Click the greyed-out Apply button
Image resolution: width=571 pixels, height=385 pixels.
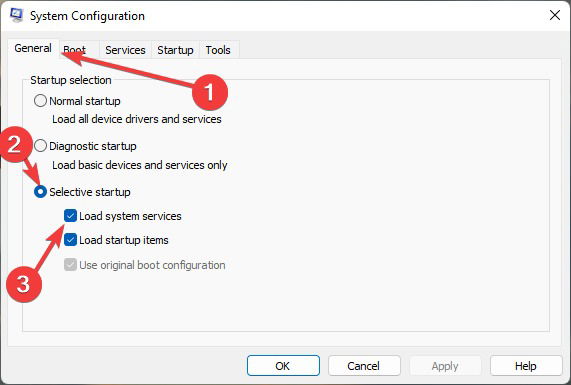pos(445,365)
